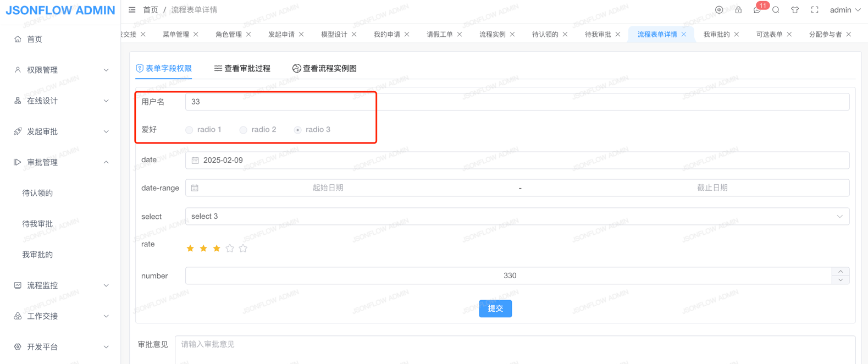Image resolution: width=868 pixels, height=364 pixels.
Task: Select the radio 1 option
Action: pyautogui.click(x=189, y=130)
